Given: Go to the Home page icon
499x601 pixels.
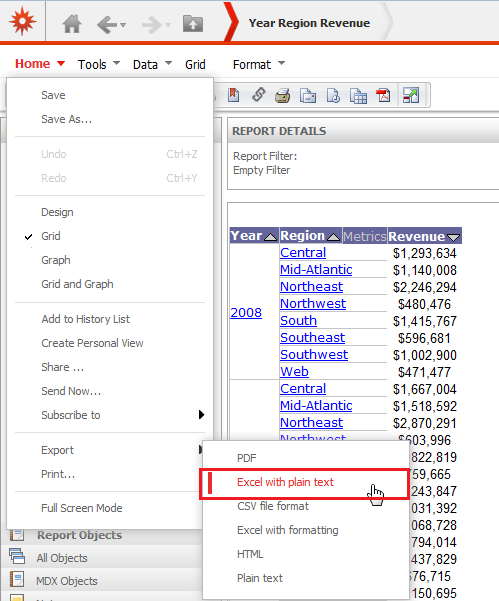Looking at the screenshot, I should click(x=72, y=24).
